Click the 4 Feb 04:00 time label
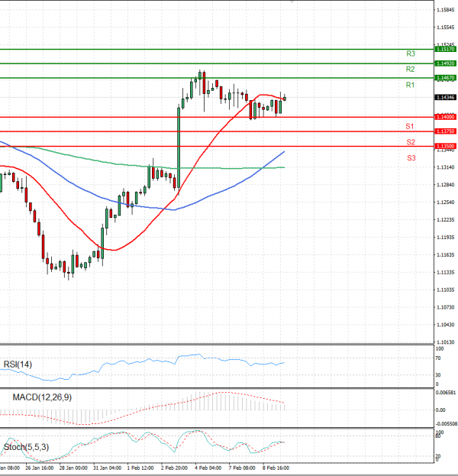 (208, 466)
